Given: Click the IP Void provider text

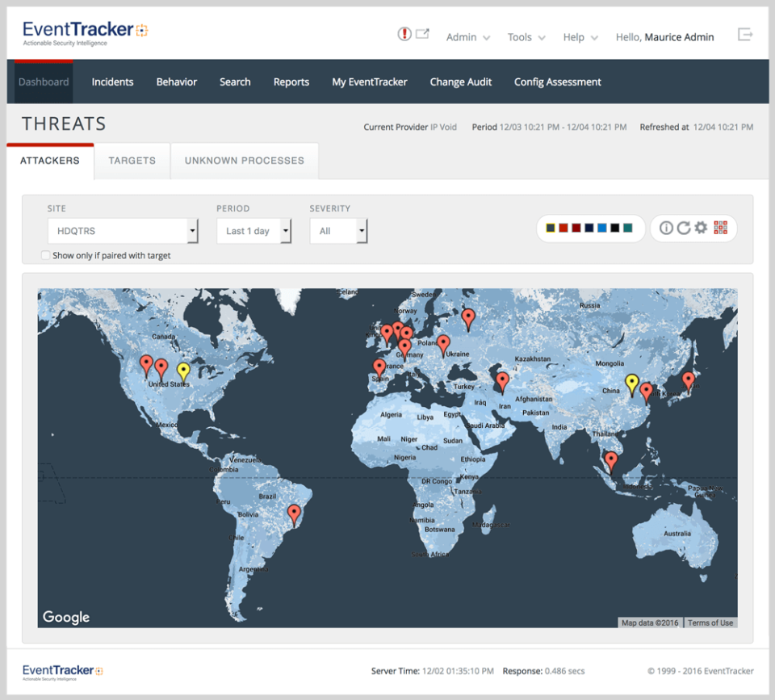Looking at the screenshot, I should tap(443, 127).
